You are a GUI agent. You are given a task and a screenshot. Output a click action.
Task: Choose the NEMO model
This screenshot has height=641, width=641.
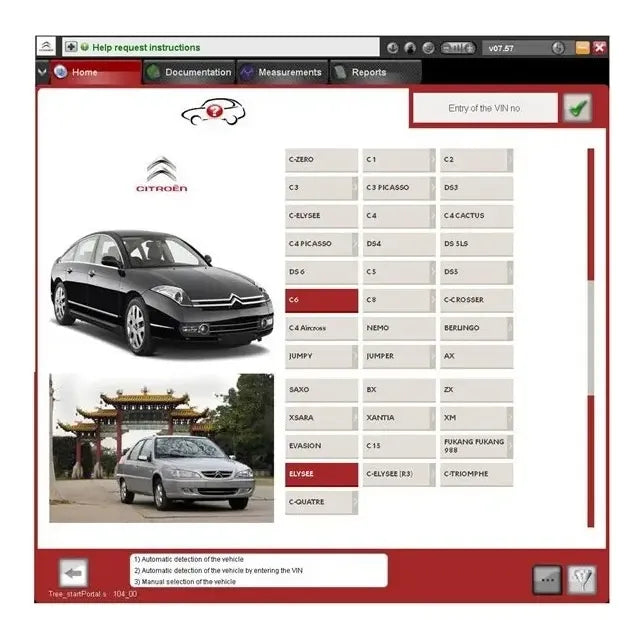tap(399, 328)
